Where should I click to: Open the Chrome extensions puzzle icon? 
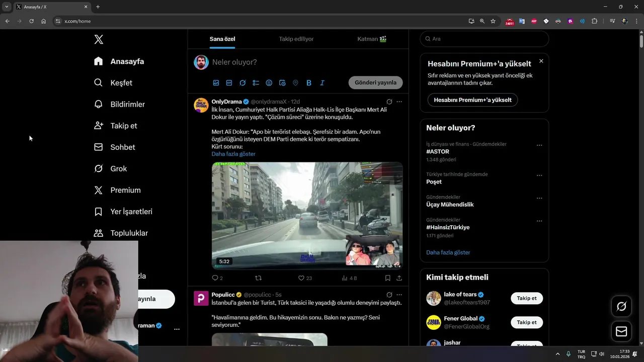click(595, 21)
